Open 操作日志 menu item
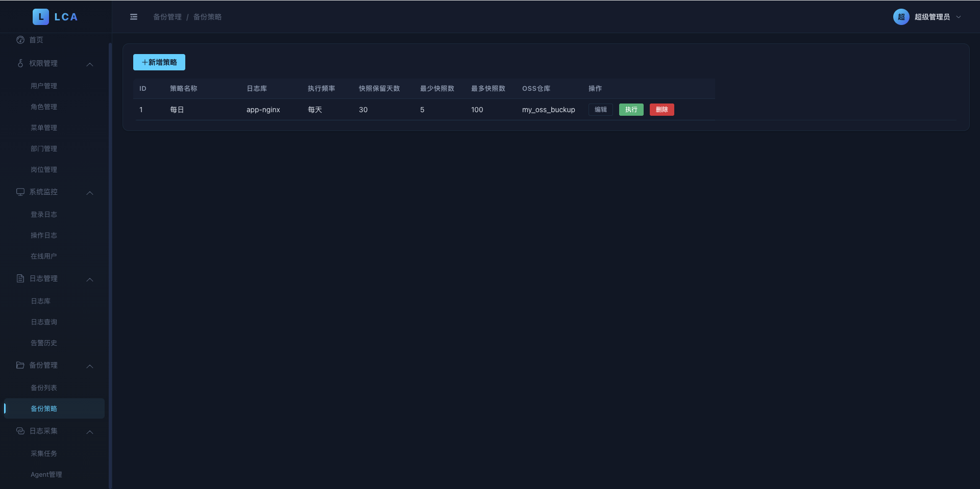 pyautogui.click(x=44, y=235)
